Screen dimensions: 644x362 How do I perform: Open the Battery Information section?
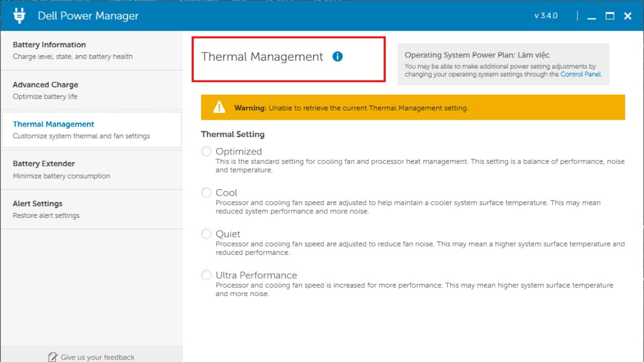click(91, 50)
